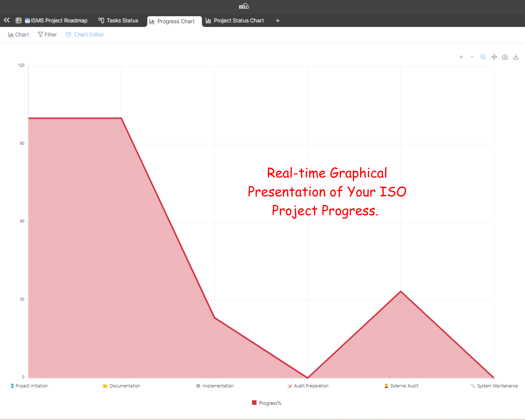Open the Chart Editor
The image size is (525, 420).
pyautogui.click(x=85, y=35)
